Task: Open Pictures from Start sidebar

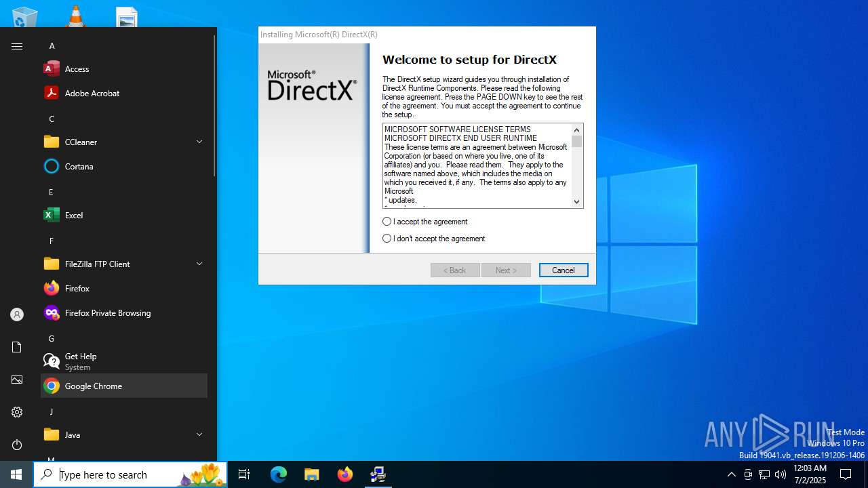Action: pos(17,380)
